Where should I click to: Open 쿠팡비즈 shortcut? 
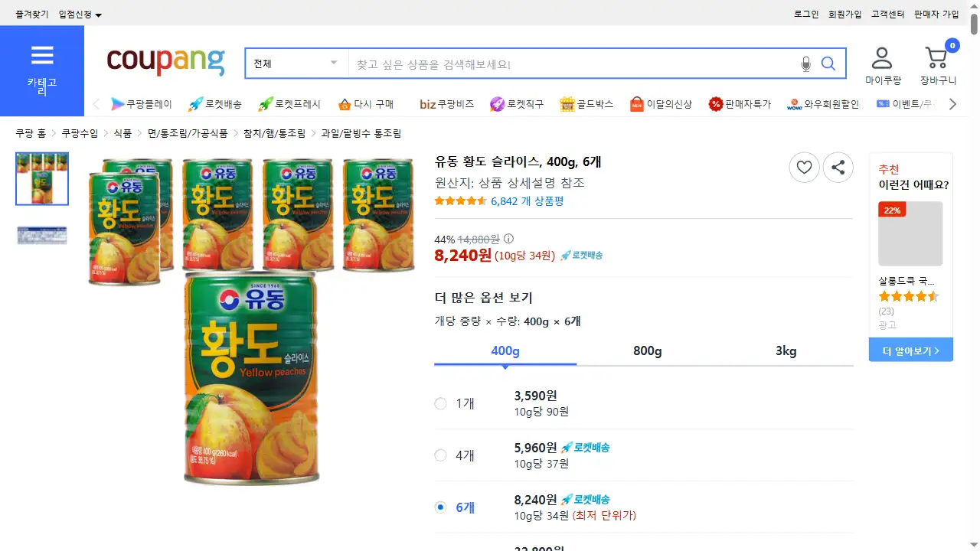[x=446, y=104]
